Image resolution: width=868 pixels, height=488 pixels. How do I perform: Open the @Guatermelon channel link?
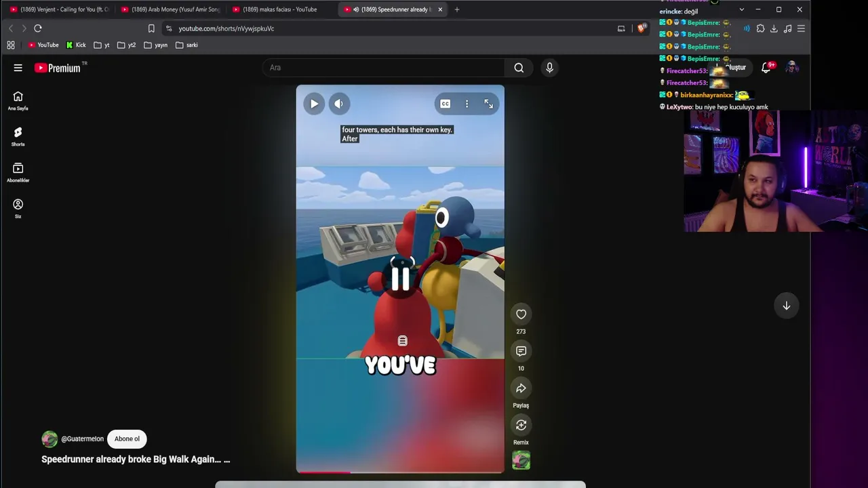(83, 439)
